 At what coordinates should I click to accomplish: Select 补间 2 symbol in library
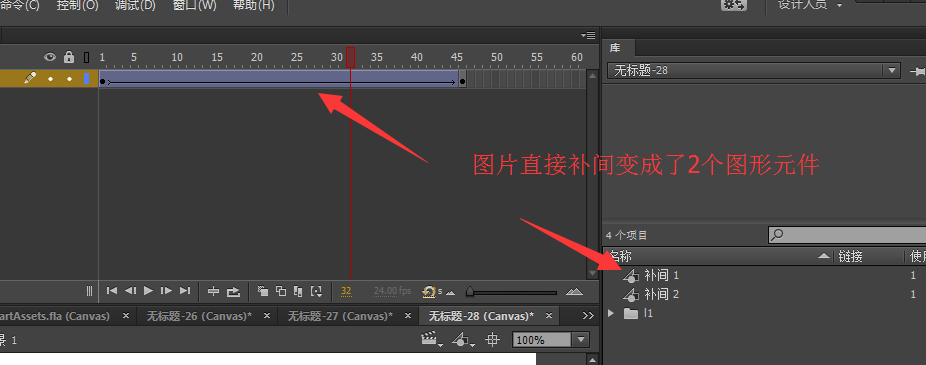[x=661, y=294]
